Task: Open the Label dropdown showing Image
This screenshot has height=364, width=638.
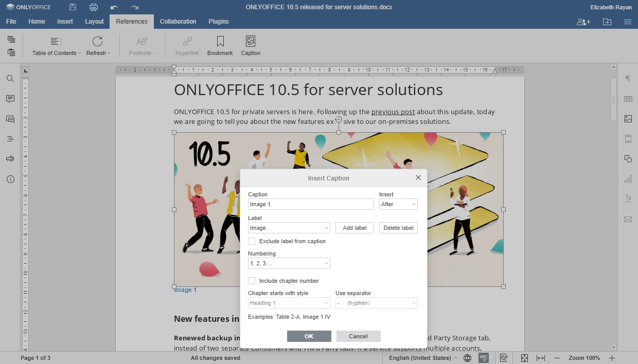Action: (289, 227)
